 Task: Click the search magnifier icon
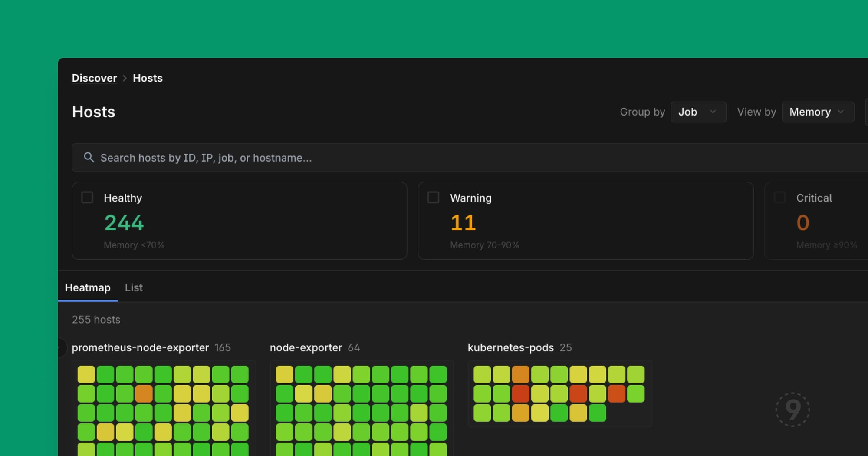[89, 157]
